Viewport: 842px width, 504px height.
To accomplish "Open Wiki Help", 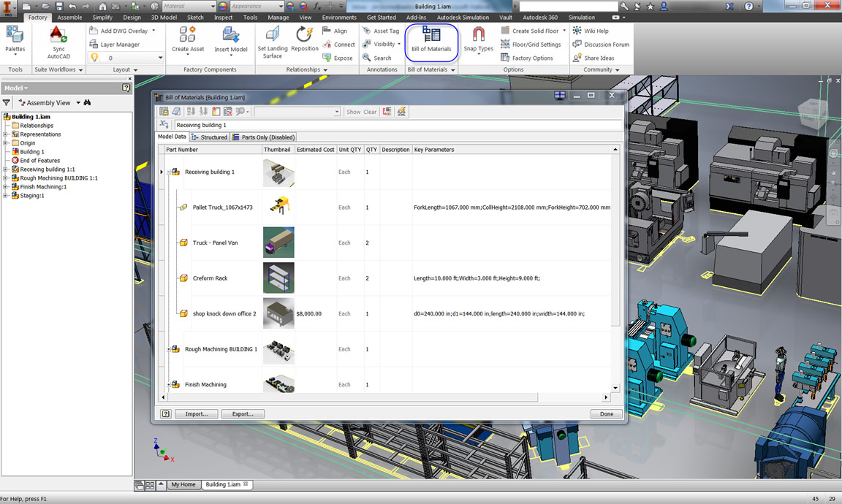I will [591, 31].
